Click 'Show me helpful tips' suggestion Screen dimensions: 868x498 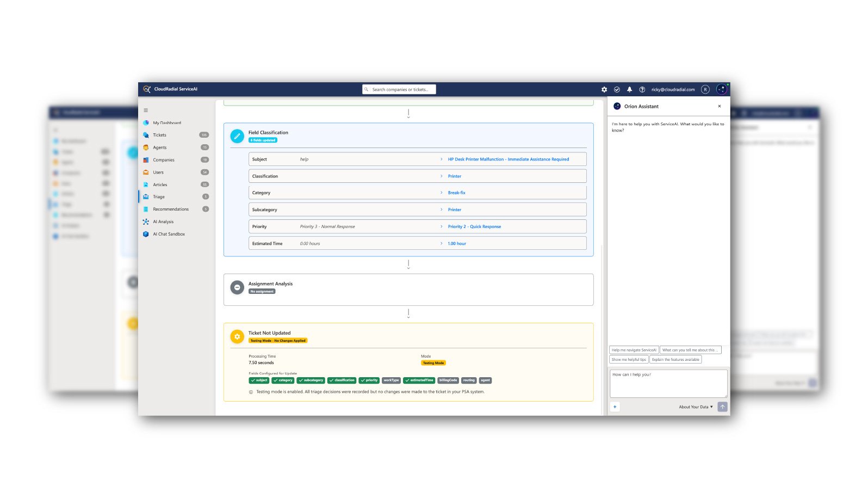(629, 360)
